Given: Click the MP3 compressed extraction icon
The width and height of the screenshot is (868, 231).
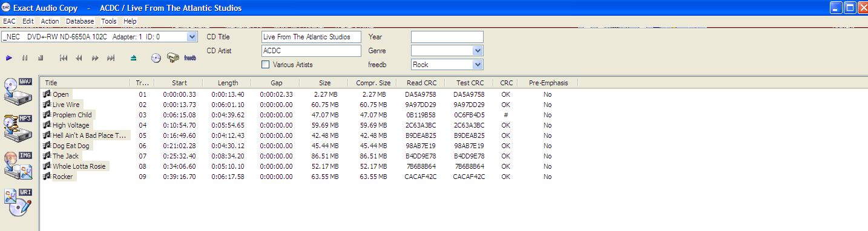Looking at the screenshot, I should (18, 128).
